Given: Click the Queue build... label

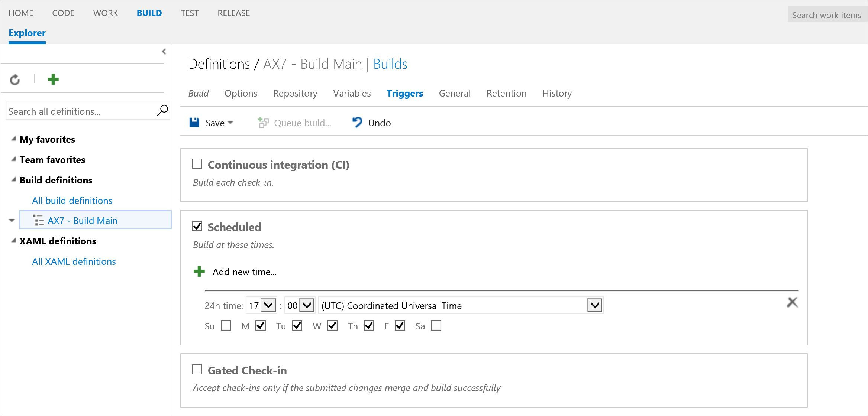Looking at the screenshot, I should pos(303,123).
